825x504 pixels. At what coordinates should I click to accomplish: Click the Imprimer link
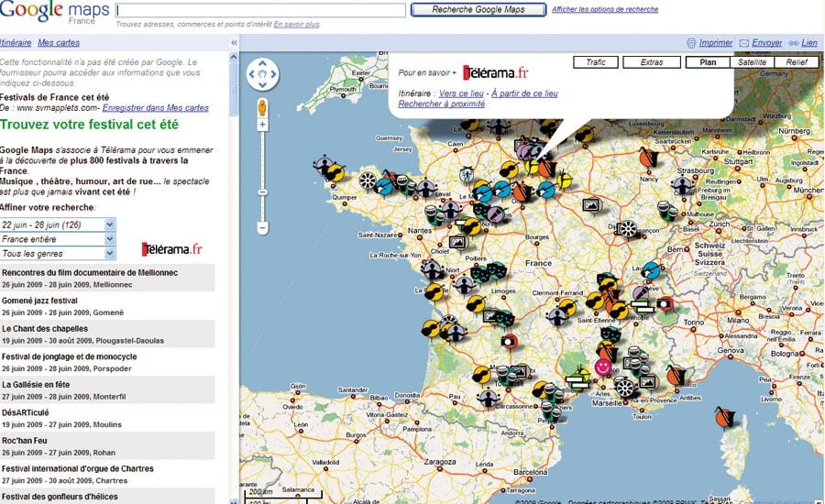pos(716,43)
